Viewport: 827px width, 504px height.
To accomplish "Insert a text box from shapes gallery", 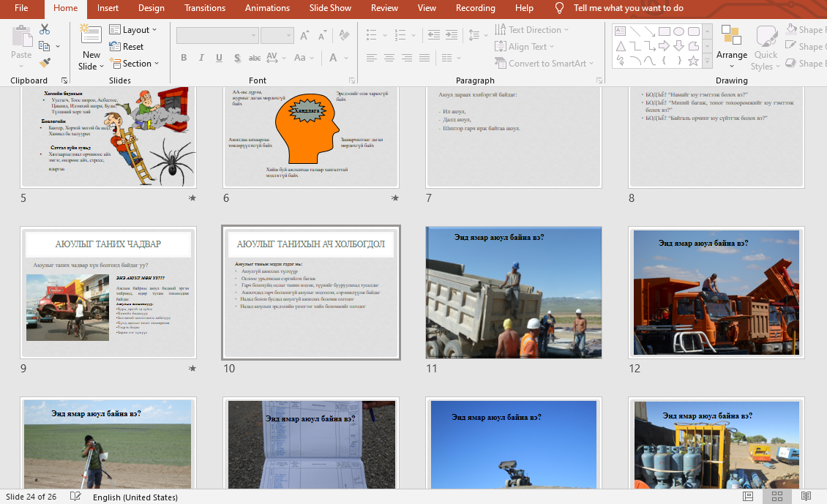I will (x=621, y=31).
